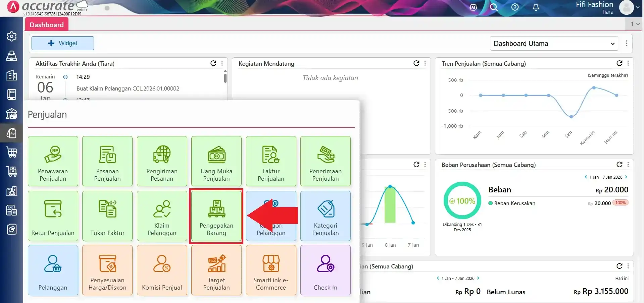The image size is (644, 303).
Task: Open Tren Penjualan widget options menu
Action: [x=628, y=63]
